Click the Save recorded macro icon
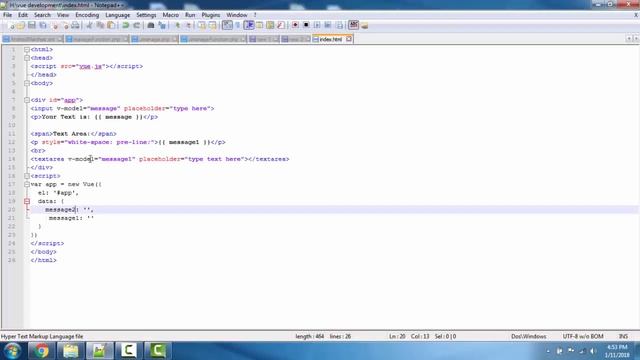 click(x=339, y=25)
